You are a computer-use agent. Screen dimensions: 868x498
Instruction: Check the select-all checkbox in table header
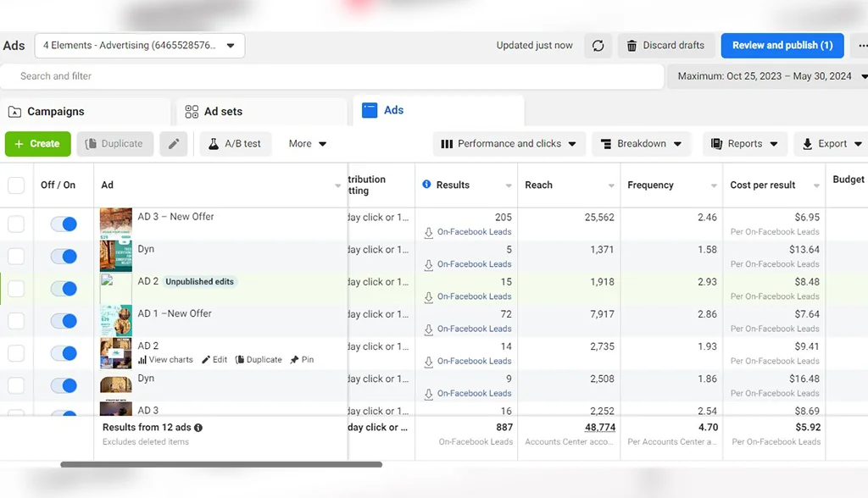pos(16,185)
